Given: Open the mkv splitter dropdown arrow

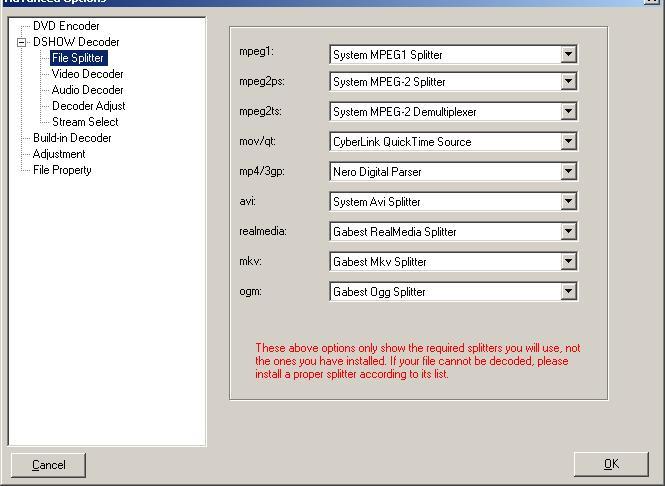Looking at the screenshot, I should pyautogui.click(x=568, y=262).
